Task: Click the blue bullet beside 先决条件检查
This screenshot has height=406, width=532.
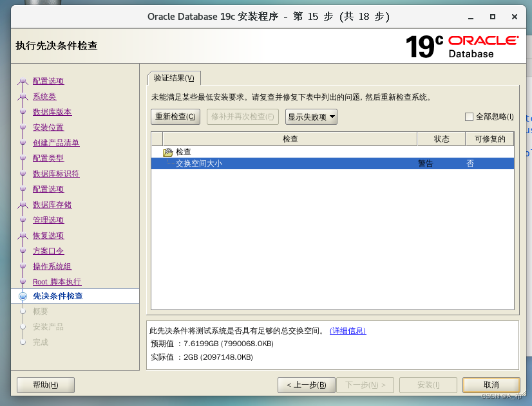Action: coord(23,296)
